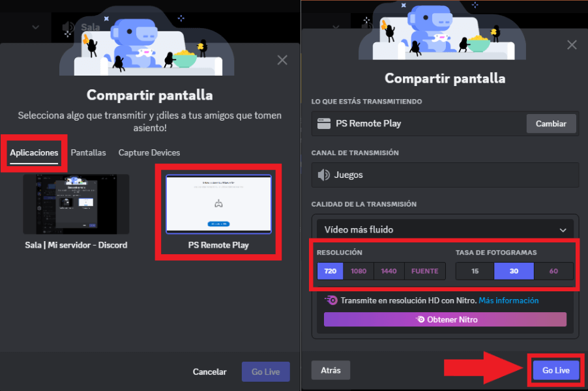Click the chevron on the quality dropdown

pos(563,230)
